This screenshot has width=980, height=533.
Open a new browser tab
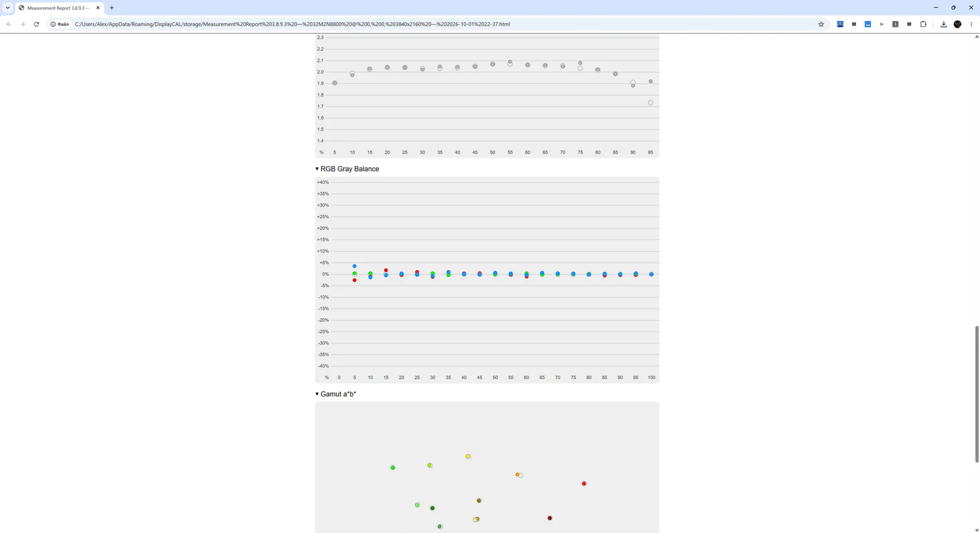[x=111, y=8]
